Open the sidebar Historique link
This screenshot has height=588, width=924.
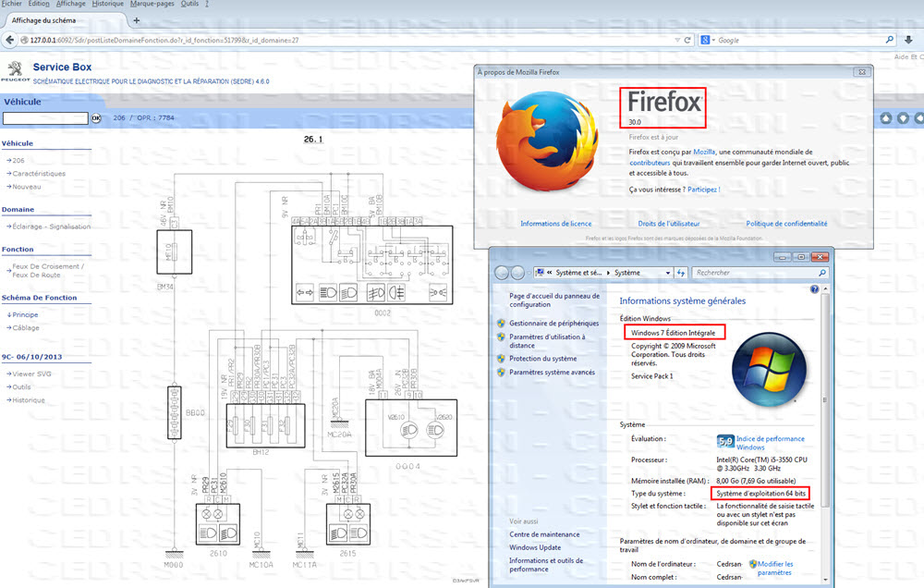click(29, 400)
